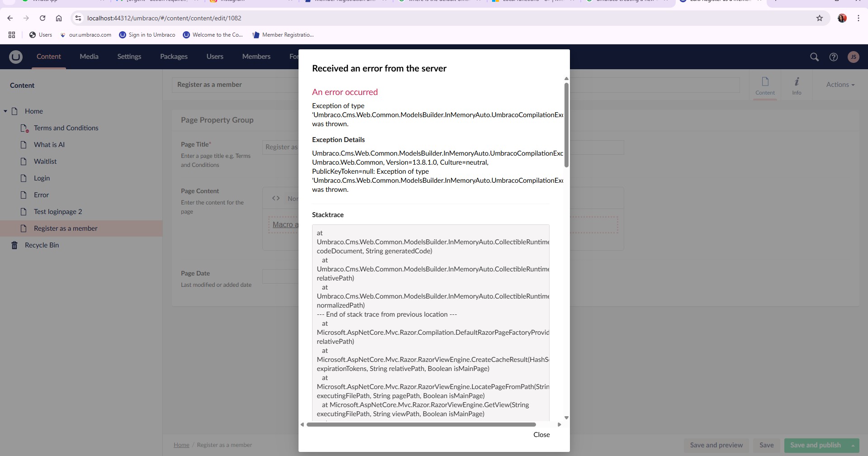868x456 pixels.
Task: Open the Users section
Action: [x=215, y=57]
